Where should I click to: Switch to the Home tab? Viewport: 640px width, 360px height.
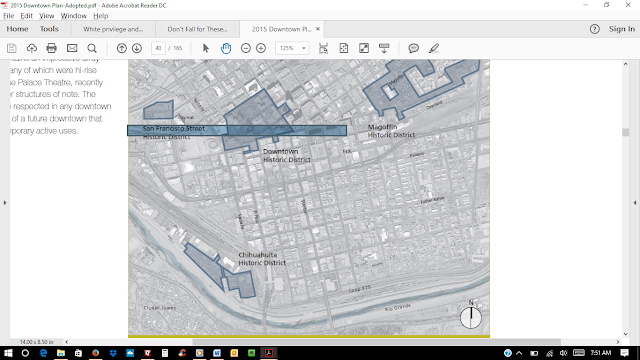[x=17, y=29]
